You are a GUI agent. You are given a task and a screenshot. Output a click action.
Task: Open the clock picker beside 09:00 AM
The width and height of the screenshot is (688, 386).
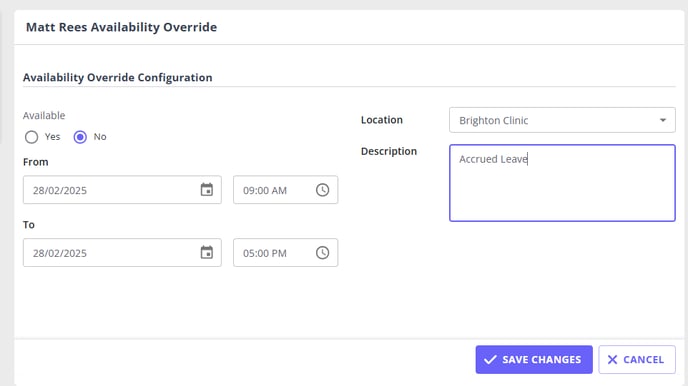click(x=322, y=190)
